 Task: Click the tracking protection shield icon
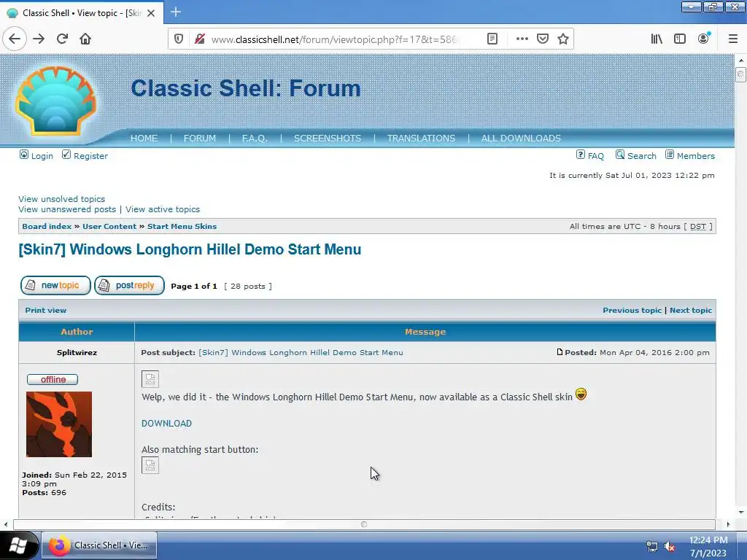click(x=179, y=39)
